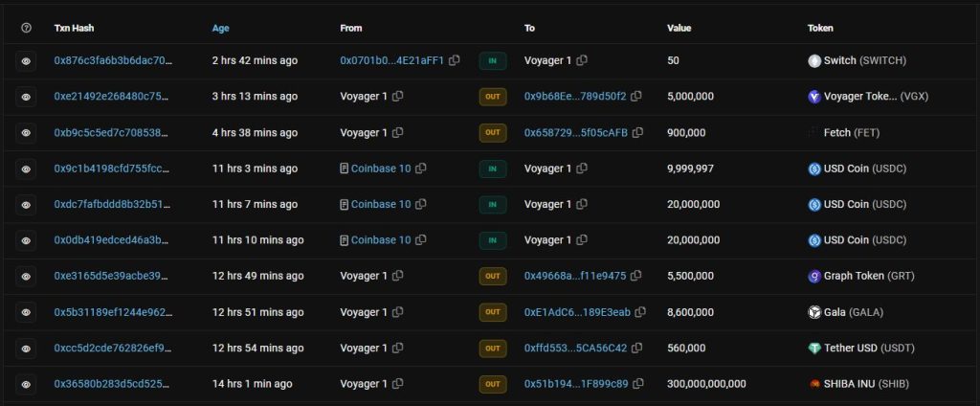Click the IN badge in the SWITCH row

point(493,60)
